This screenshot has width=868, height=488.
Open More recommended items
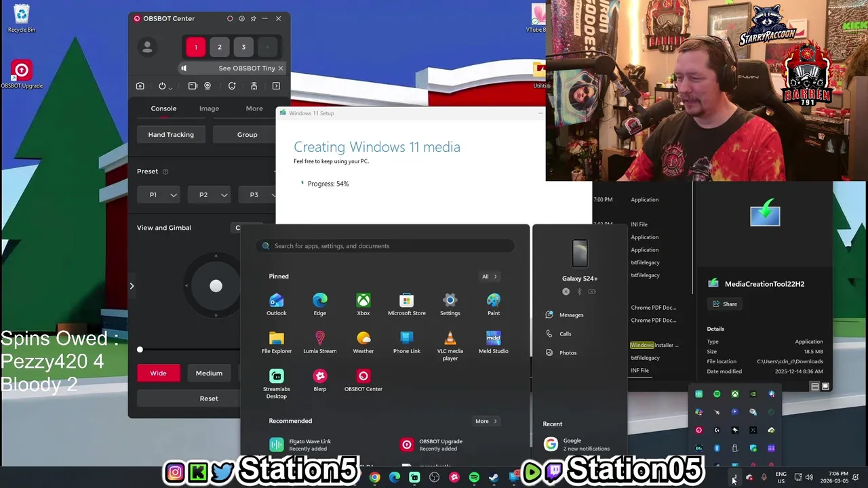click(x=486, y=421)
